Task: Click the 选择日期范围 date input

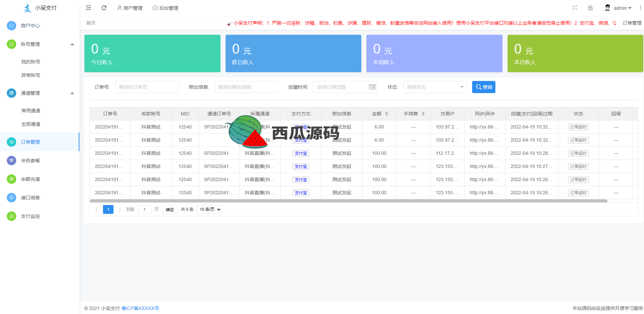Action: tap(345, 87)
